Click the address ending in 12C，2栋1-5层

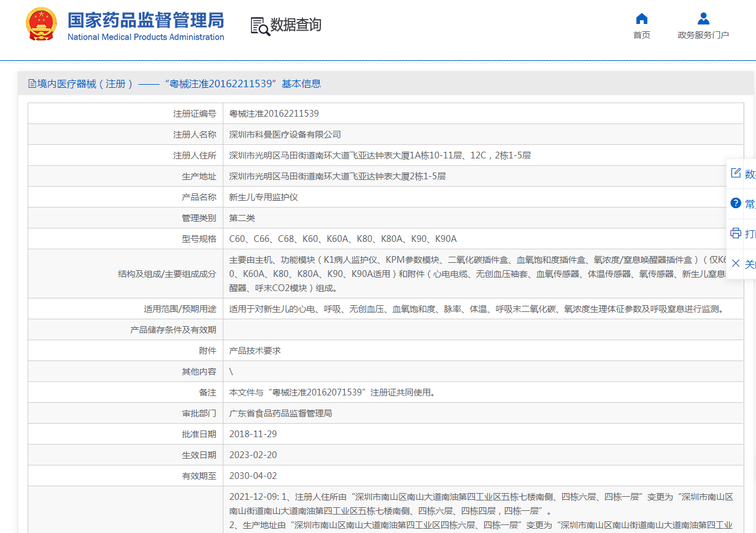tap(380, 155)
